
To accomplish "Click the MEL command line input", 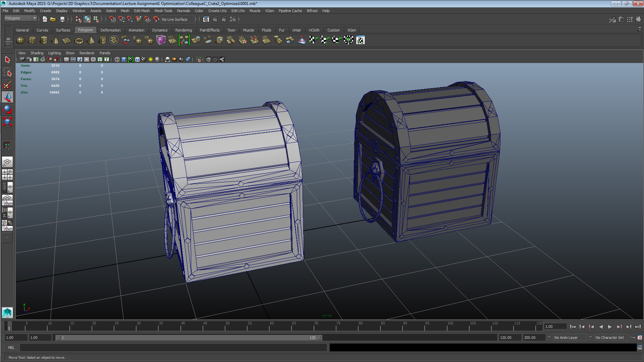I will click(x=173, y=348).
